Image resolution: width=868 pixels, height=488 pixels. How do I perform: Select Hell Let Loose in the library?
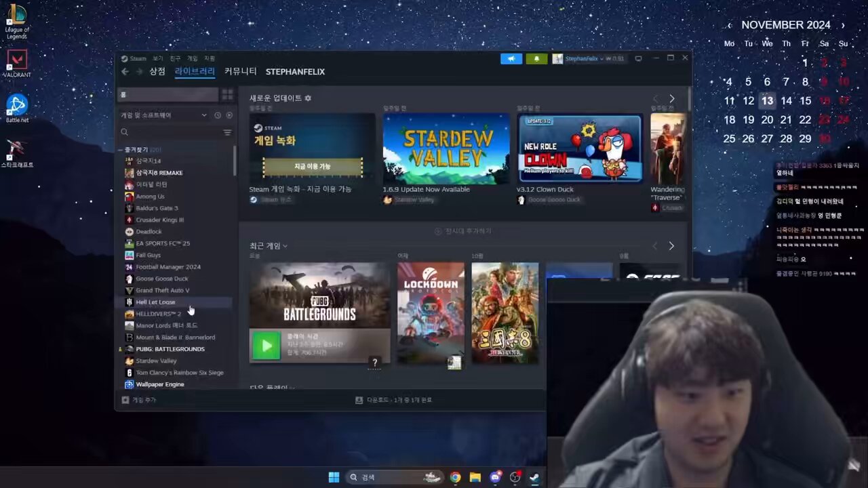155,302
